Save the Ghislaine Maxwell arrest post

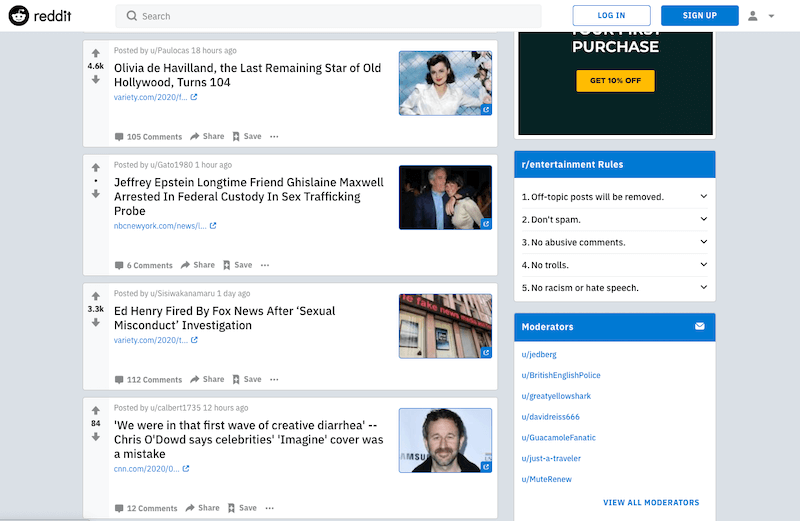tap(238, 265)
